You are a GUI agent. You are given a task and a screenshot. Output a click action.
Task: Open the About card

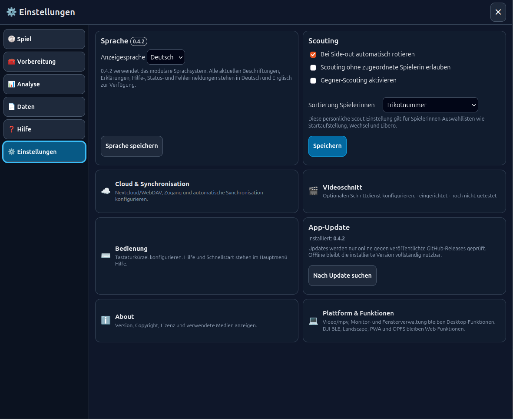(197, 321)
